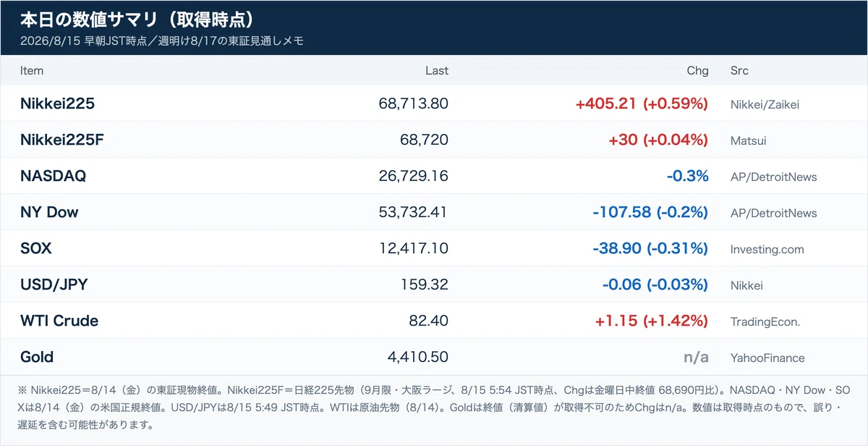Click the Src column header
This screenshot has height=446, width=868.
coord(739,71)
